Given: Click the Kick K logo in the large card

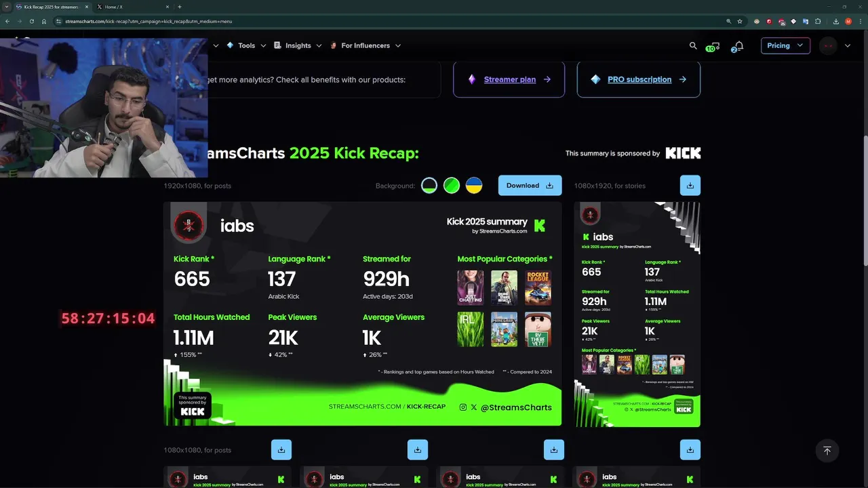Looking at the screenshot, I should tap(540, 226).
